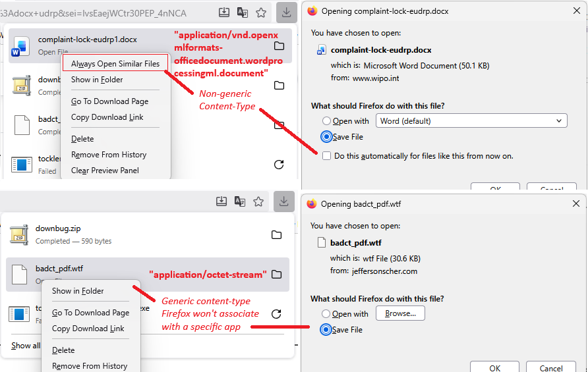Click the save page icon in bottom toolbar
The height and width of the screenshot is (372, 588).
221,201
